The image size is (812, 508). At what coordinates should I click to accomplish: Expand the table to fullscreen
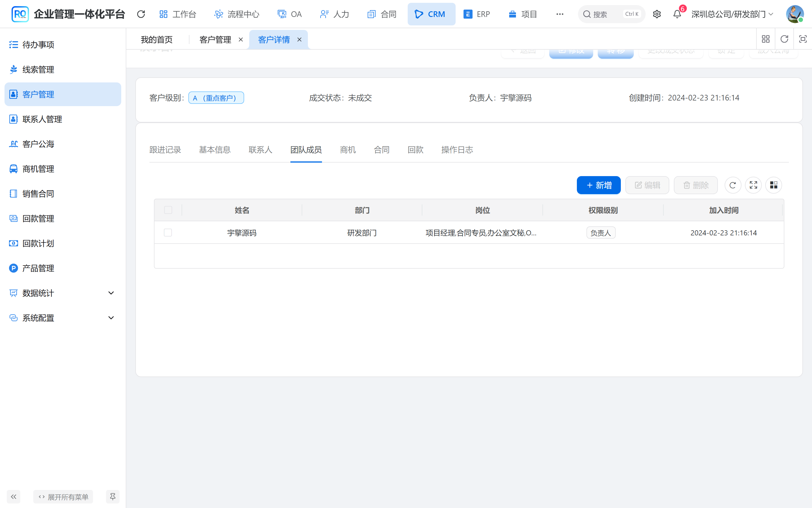pyautogui.click(x=753, y=185)
